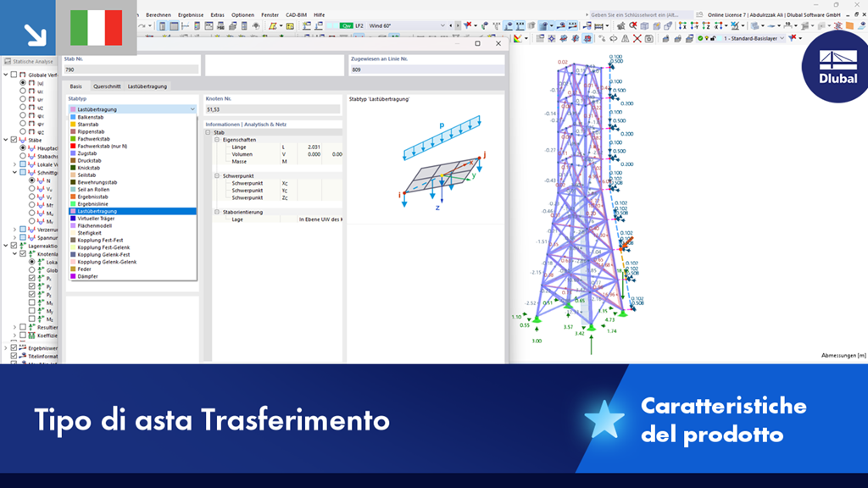Select Virtueller Träger member type
Image resolution: width=868 pixels, height=488 pixels.
pyautogui.click(x=132, y=219)
